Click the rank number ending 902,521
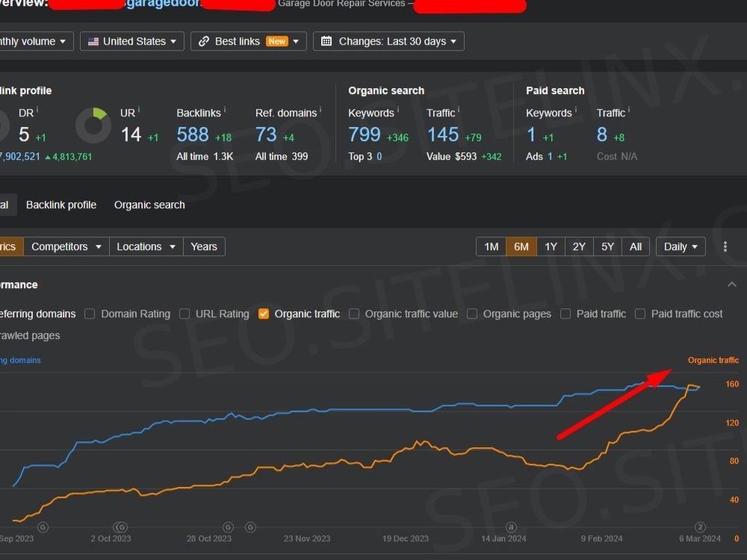Viewport: 747px width, 560px height. tap(20, 157)
